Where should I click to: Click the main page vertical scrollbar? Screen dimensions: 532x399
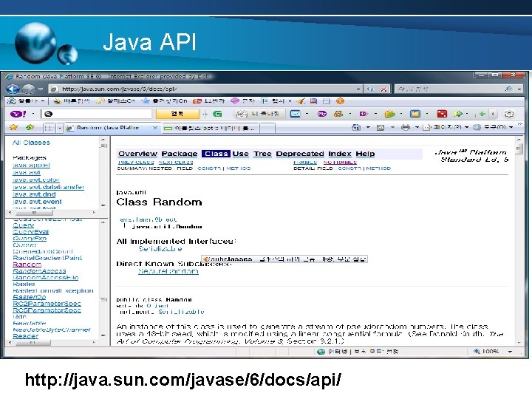coord(519,241)
